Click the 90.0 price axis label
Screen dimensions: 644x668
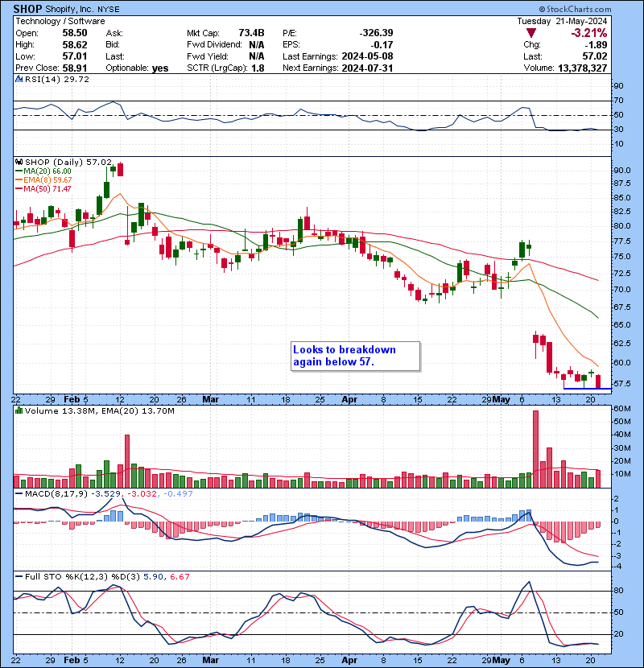(x=622, y=171)
